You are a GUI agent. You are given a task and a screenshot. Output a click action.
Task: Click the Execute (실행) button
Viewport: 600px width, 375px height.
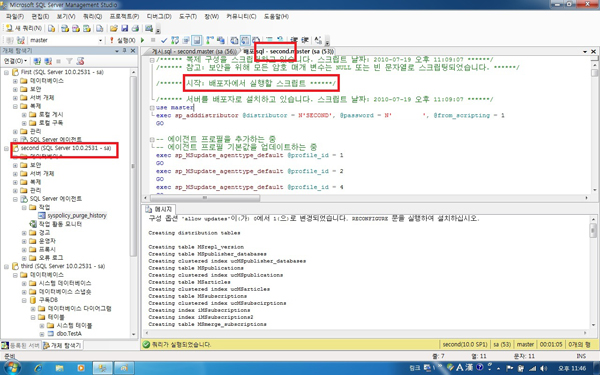tap(122, 40)
